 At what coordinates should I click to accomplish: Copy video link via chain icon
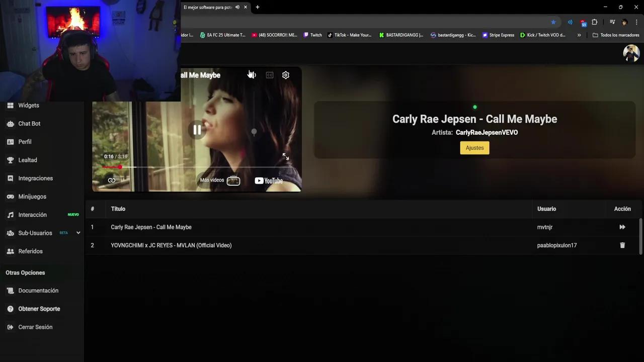click(112, 180)
